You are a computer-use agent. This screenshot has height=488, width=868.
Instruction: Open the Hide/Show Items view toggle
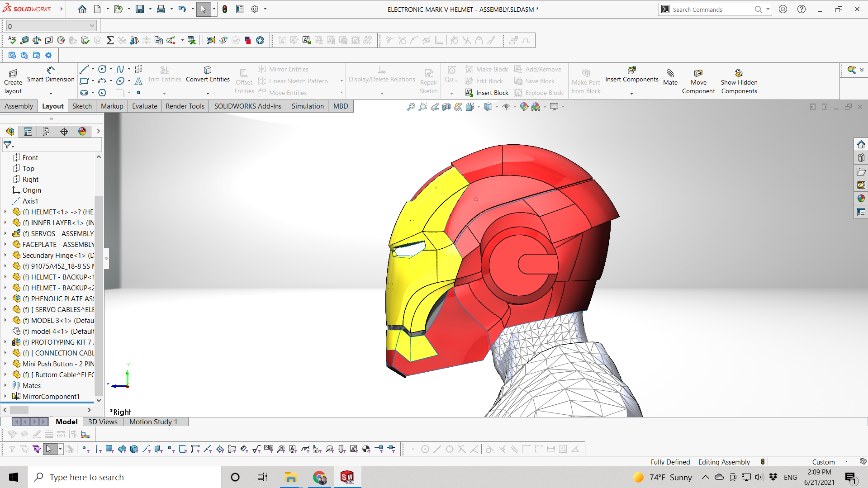click(506, 107)
